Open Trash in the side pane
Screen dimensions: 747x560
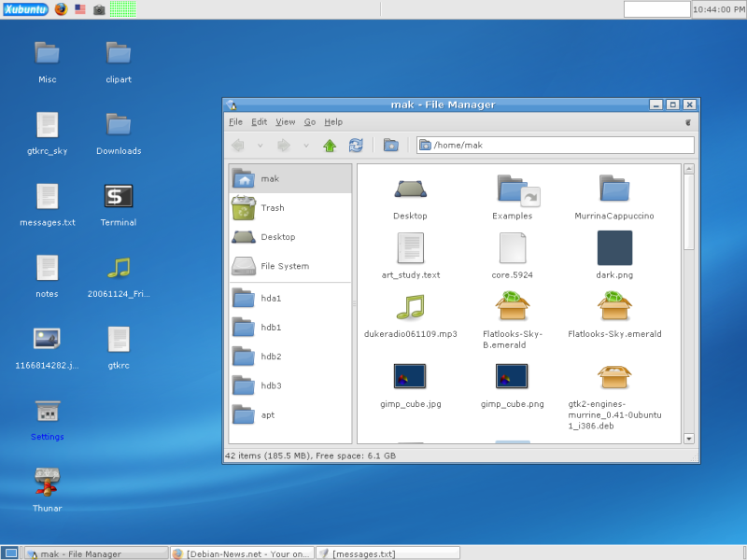[272, 208]
